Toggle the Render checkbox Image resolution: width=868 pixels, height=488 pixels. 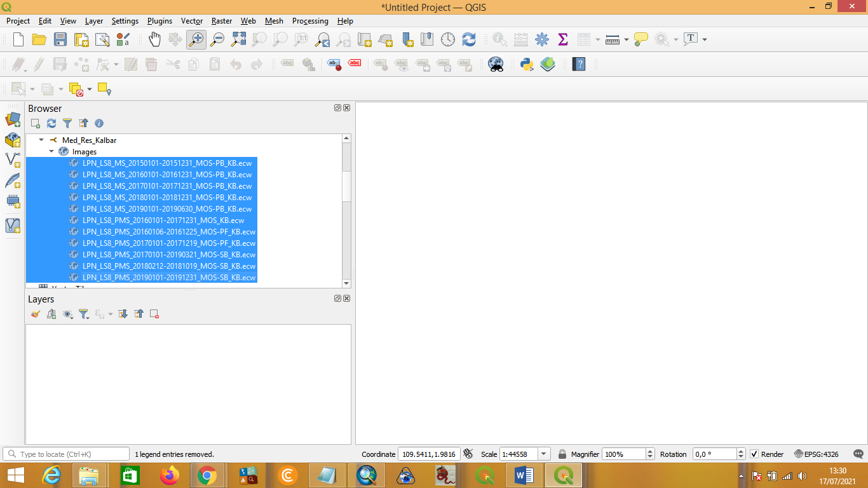(x=754, y=454)
